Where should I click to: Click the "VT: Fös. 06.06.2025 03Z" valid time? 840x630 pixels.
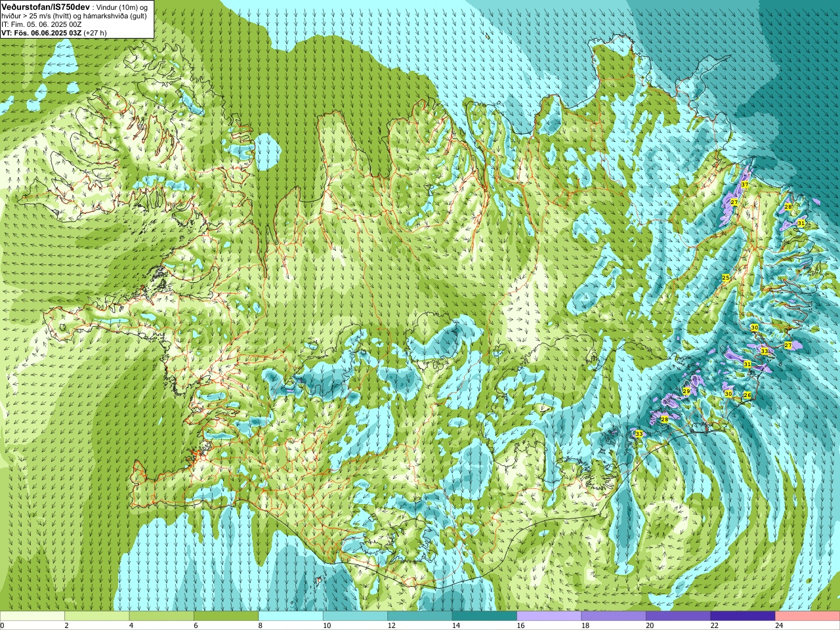[41, 33]
